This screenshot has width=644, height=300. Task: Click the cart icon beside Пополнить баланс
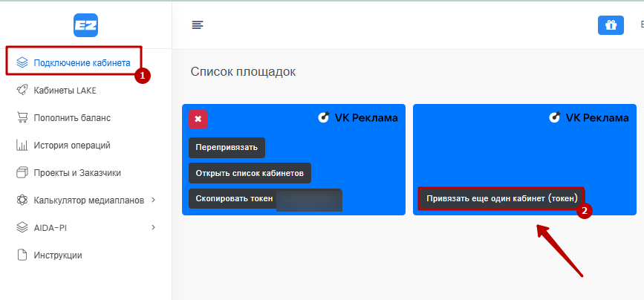22,118
